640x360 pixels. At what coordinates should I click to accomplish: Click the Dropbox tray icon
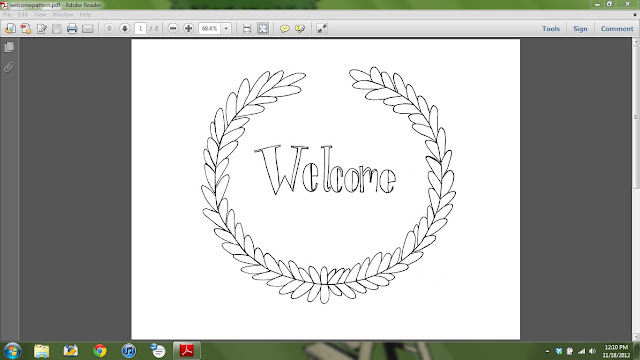(x=559, y=351)
